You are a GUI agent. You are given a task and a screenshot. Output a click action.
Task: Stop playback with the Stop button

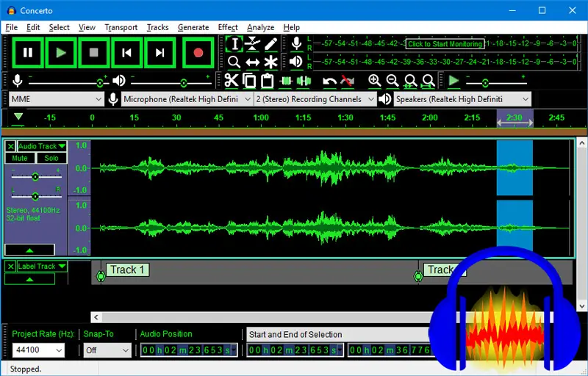(x=94, y=52)
